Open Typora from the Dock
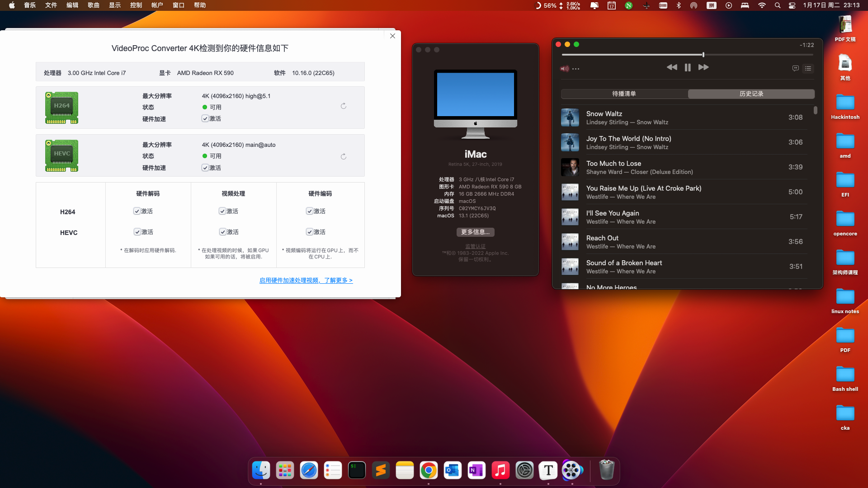Screen dimensions: 868x488 pyautogui.click(x=548, y=470)
